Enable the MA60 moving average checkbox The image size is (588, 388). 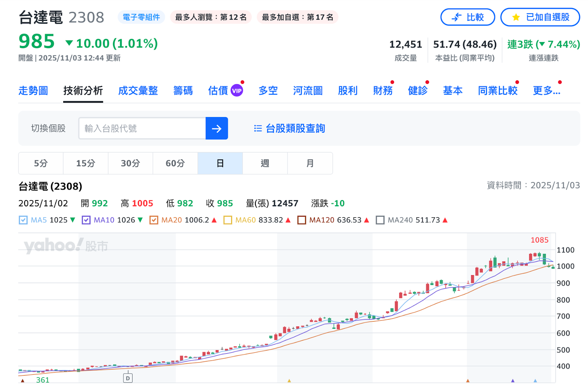pyautogui.click(x=227, y=220)
